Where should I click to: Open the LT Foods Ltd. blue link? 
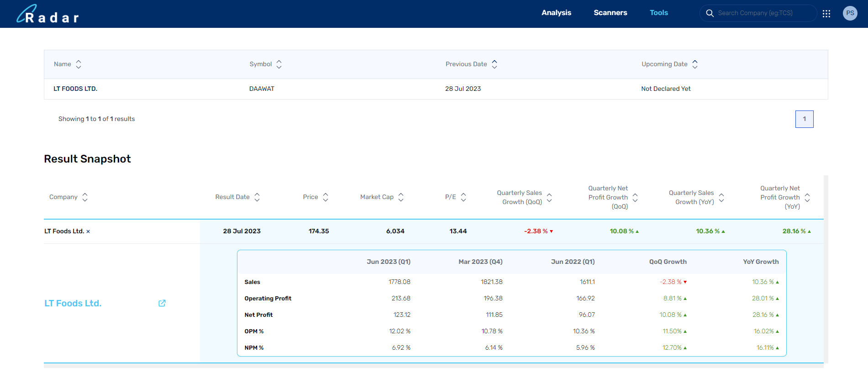[x=73, y=303]
